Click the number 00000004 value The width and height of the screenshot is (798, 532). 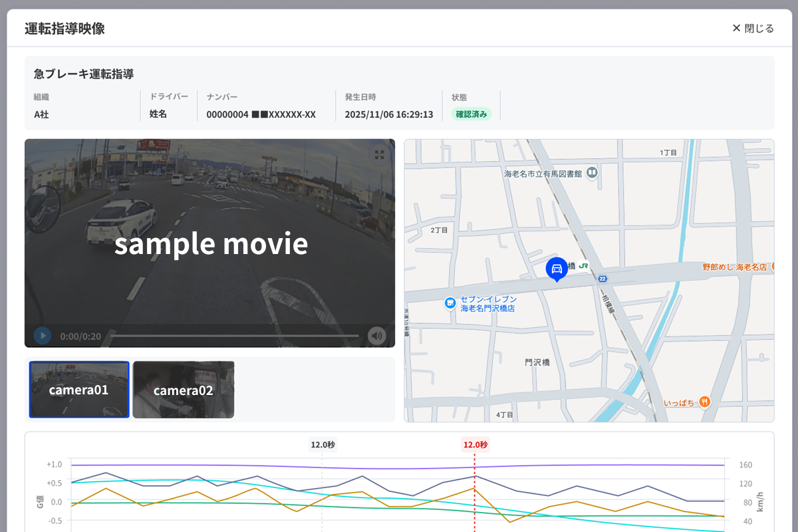(261, 114)
